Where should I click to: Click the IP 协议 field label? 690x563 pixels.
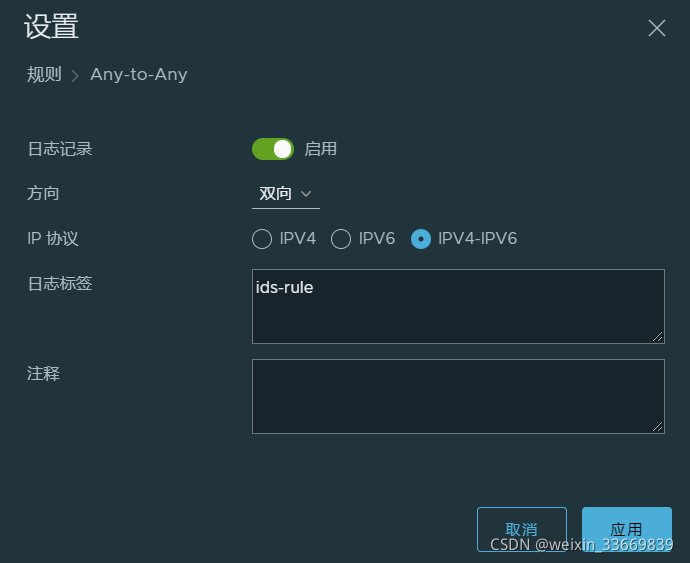tap(52, 239)
